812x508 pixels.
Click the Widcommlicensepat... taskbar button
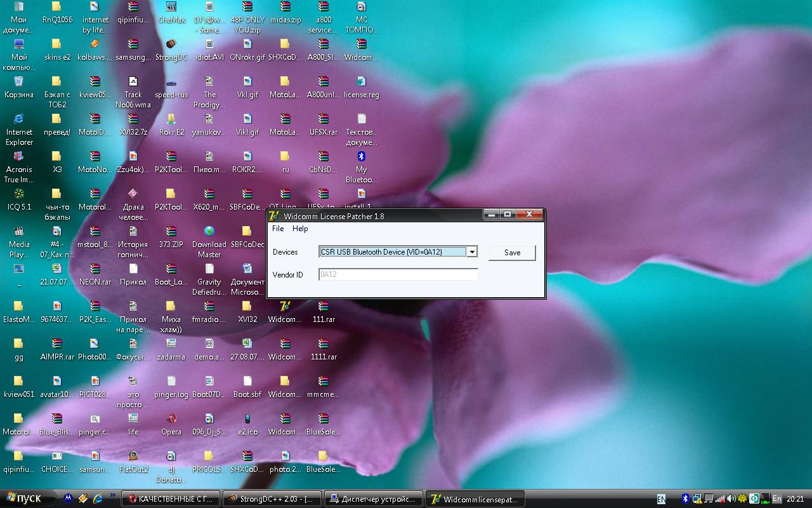(475, 499)
